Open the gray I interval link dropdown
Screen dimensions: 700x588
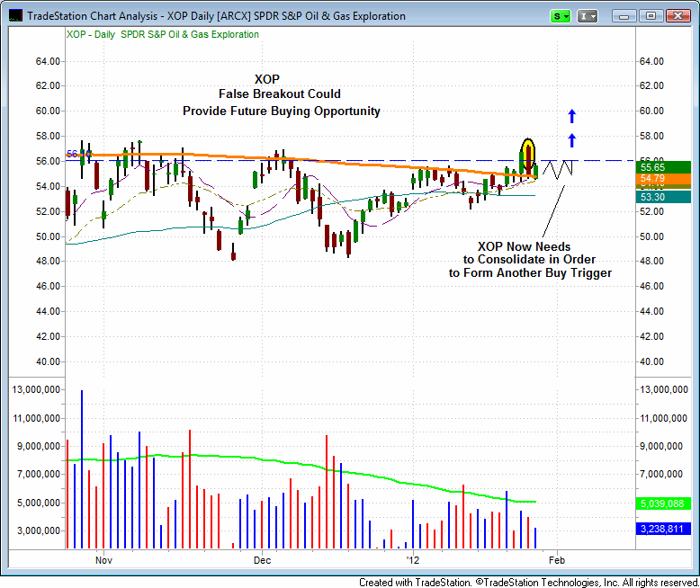[x=587, y=16]
